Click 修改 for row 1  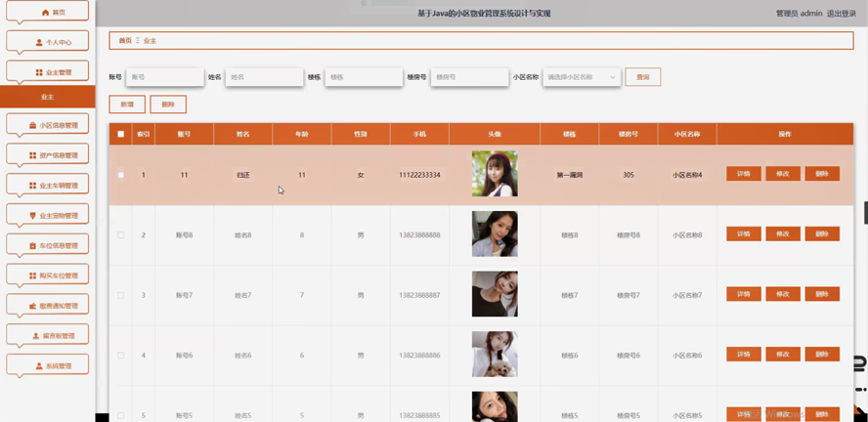click(783, 174)
